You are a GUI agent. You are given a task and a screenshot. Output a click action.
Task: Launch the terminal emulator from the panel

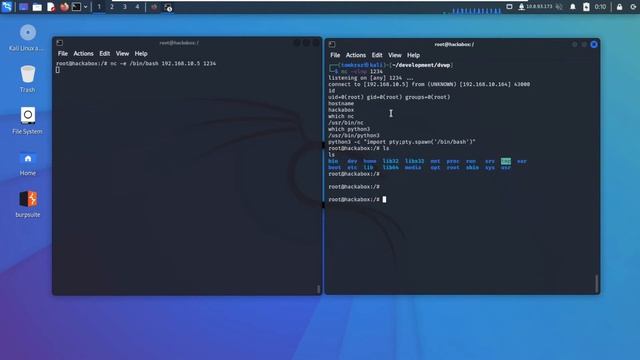click(76, 7)
